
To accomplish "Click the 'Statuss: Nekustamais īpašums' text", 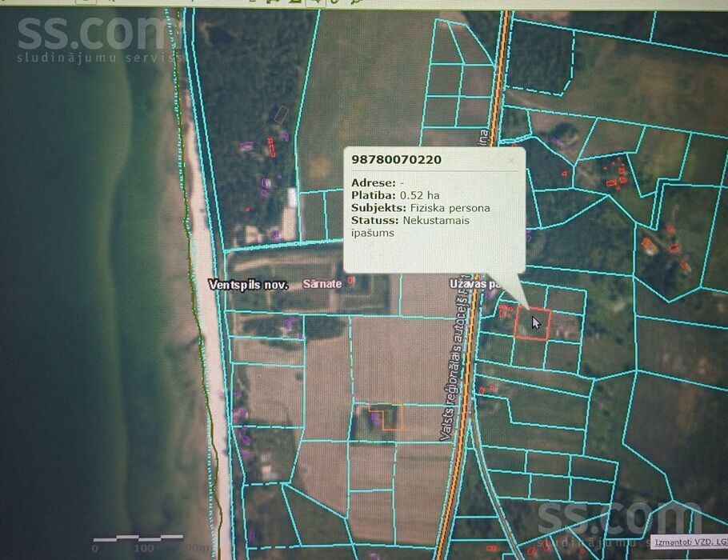I will pos(410,226).
